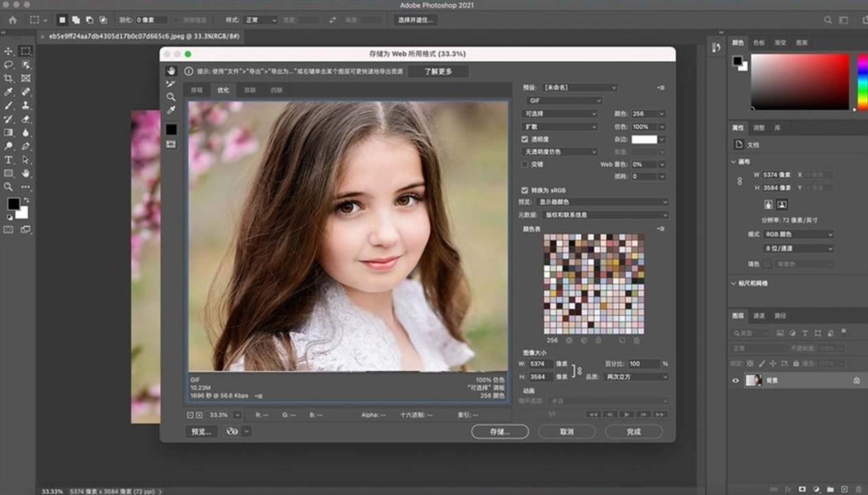The width and height of the screenshot is (868, 495).
Task: Pick the Zoom tool in Save for Web
Action: tap(171, 97)
